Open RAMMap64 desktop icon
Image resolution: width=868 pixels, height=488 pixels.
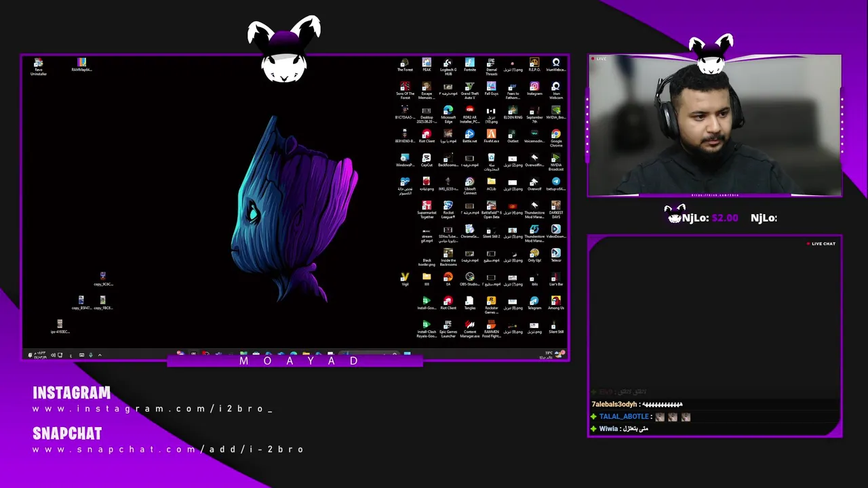[x=81, y=65]
